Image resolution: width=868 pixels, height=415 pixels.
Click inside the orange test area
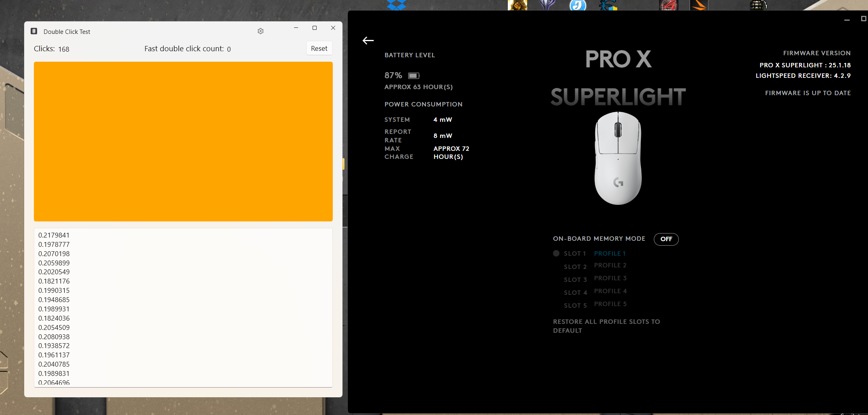(x=183, y=142)
